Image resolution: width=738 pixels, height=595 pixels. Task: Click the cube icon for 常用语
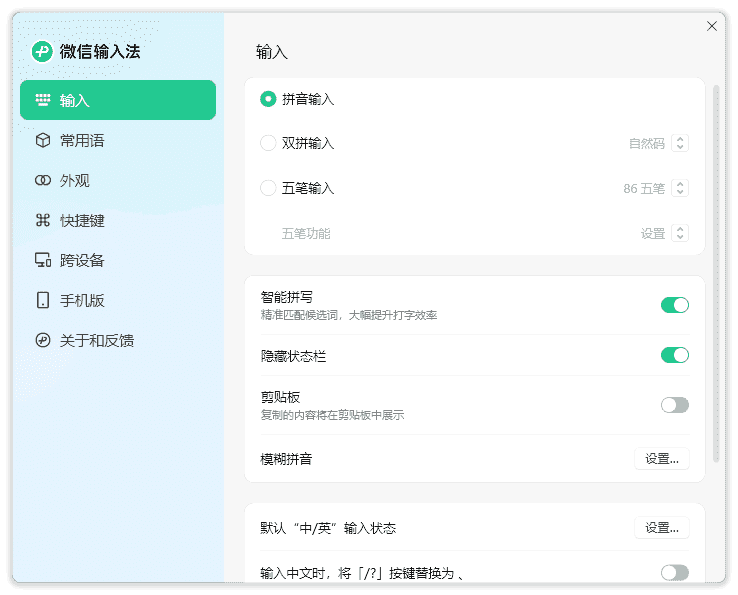43,141
